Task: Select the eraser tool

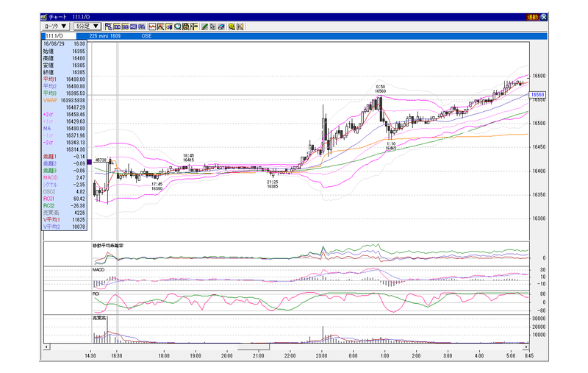Action: [x=221, y=26]
